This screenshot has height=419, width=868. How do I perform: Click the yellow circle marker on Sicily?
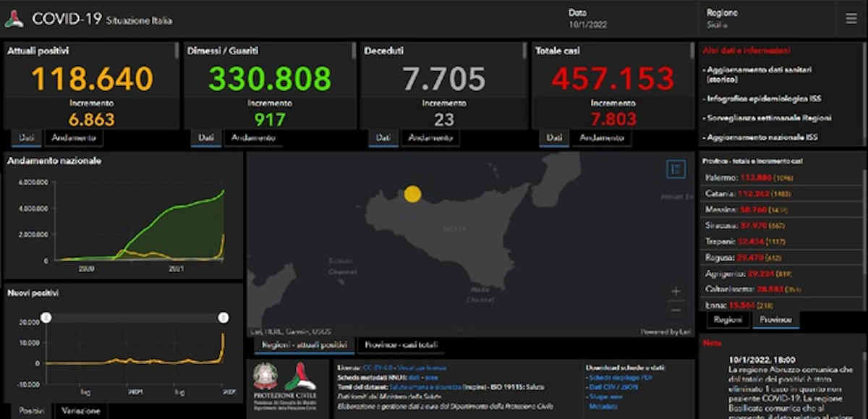pyautogui.click(x=412, y=194)
